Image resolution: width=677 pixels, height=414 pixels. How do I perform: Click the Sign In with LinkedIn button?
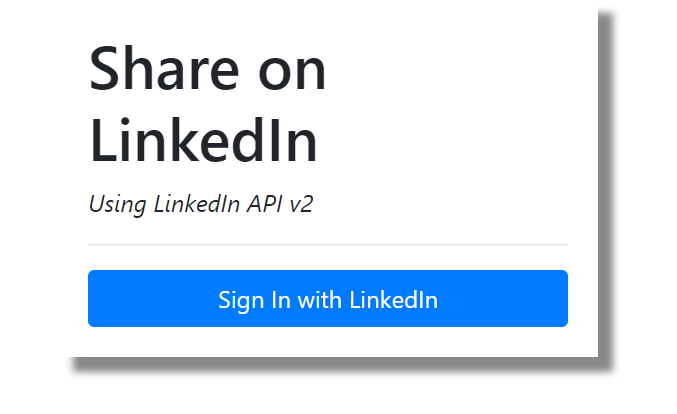tap(328, 299)
